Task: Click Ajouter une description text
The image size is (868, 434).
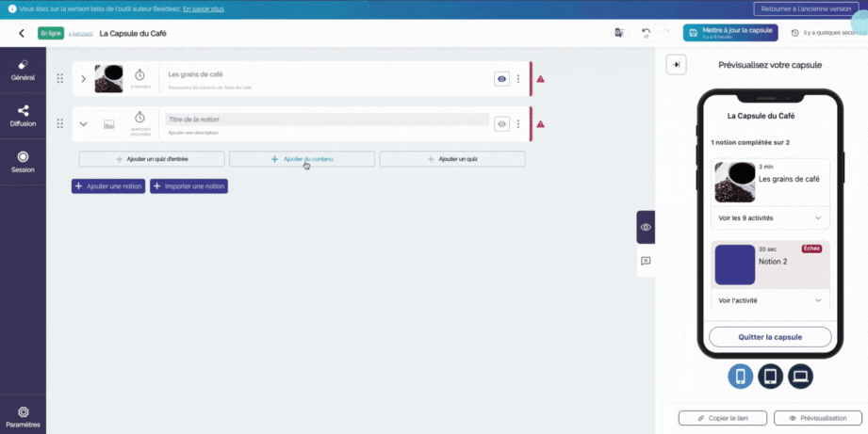Action: pyautogui.click(x=194, y=133)
